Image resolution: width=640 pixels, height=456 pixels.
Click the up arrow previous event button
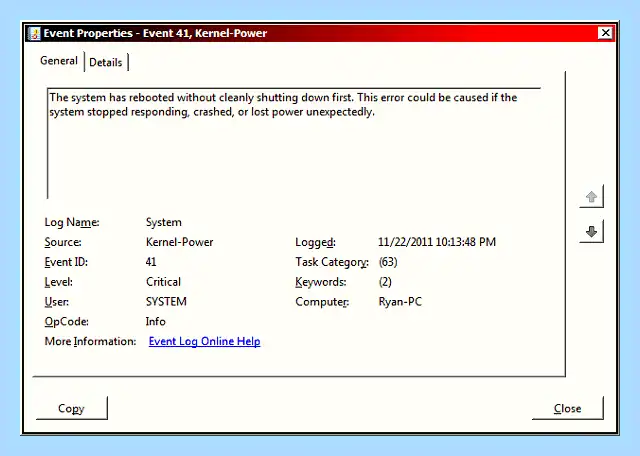coord(591,197)
